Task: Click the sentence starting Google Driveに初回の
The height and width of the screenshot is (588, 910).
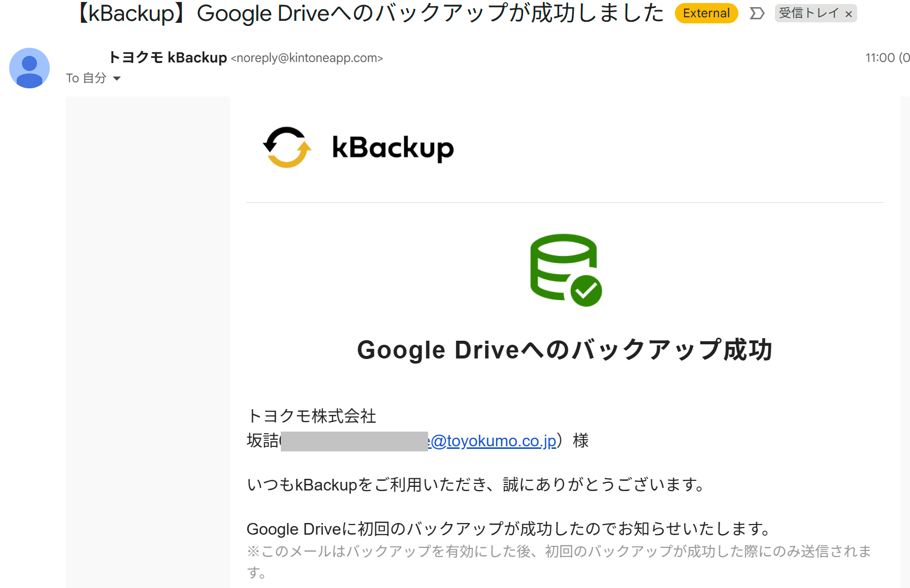Action: [x=509, y=529]
